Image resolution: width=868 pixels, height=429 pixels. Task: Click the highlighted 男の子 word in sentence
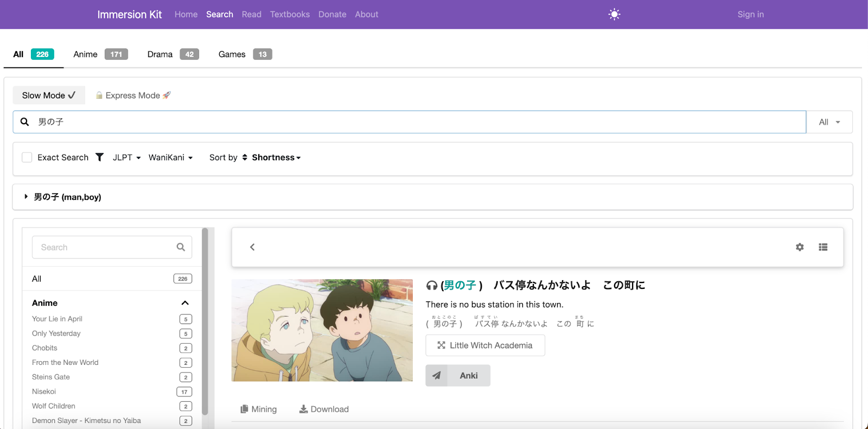click(460, 286)
